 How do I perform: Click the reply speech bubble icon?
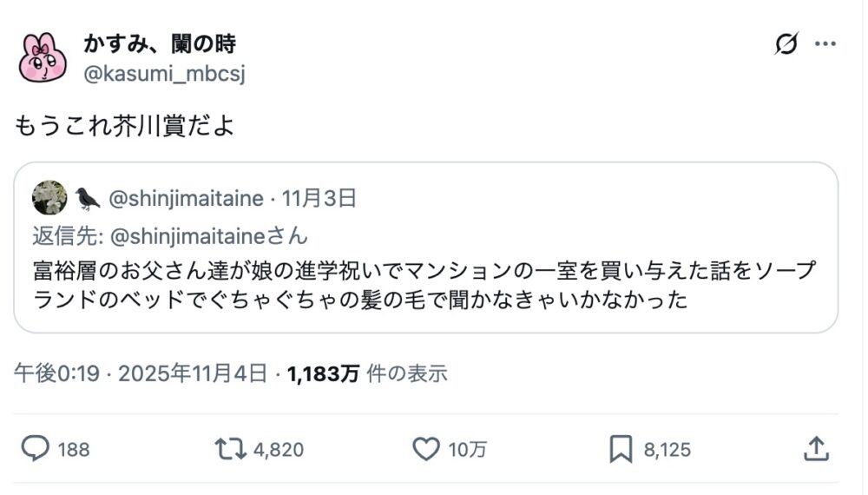(35, 449)
